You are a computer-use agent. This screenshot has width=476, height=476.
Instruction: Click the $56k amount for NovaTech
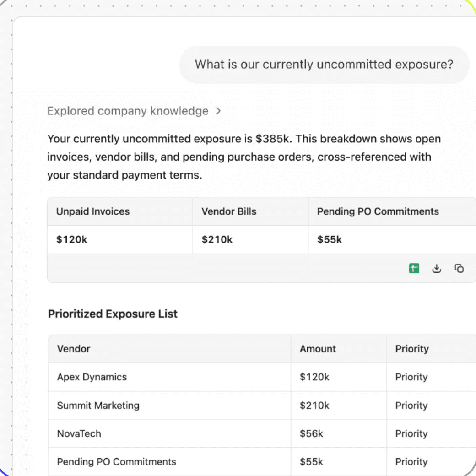click(311, 433)
